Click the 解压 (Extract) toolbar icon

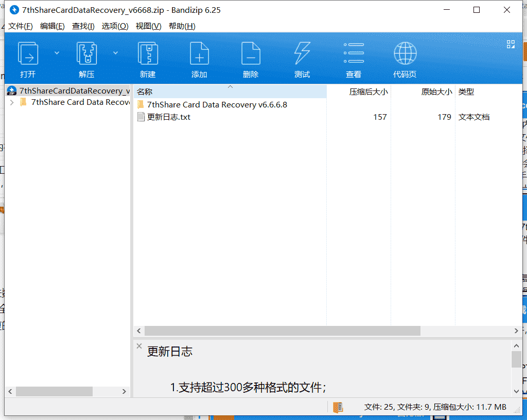click(86, 53)
